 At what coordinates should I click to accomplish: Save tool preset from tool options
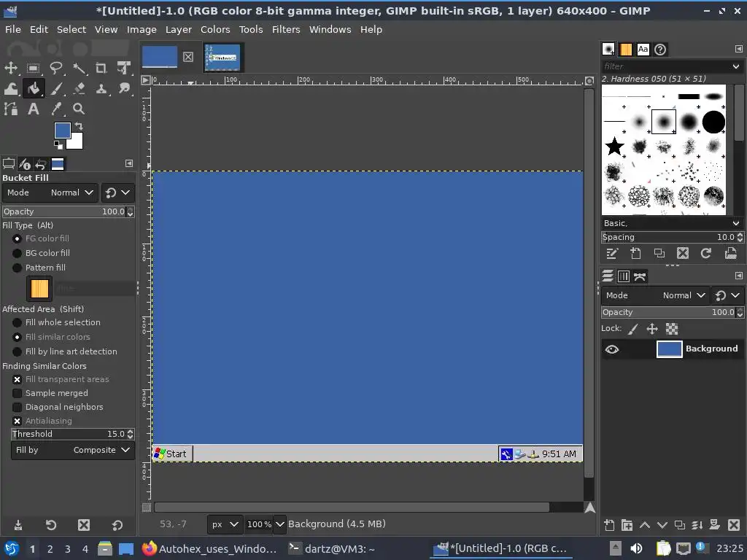tap(18, 525)
